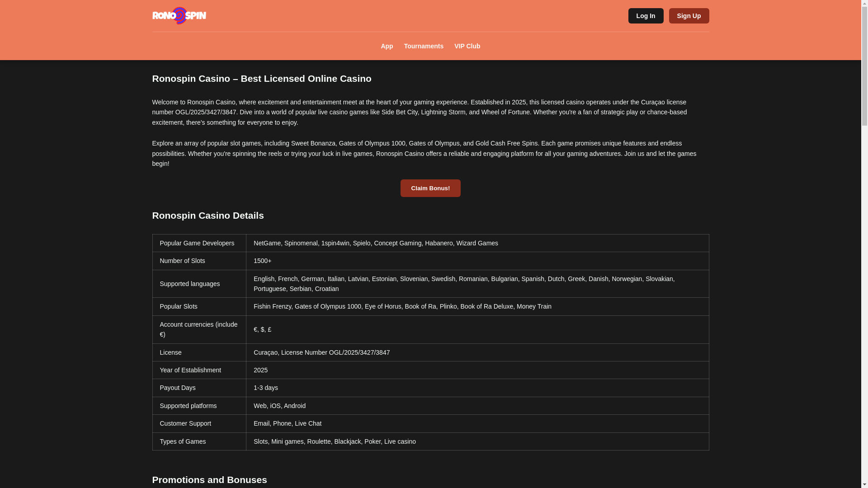Open the Log In page

pyautogui.click(x=646, y=16)
